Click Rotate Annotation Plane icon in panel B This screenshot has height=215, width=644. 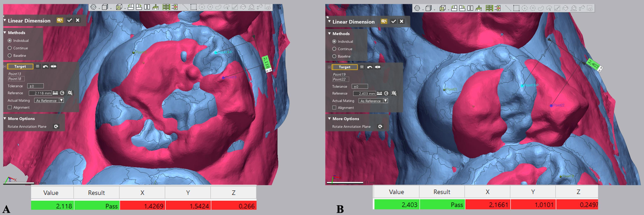380,126
